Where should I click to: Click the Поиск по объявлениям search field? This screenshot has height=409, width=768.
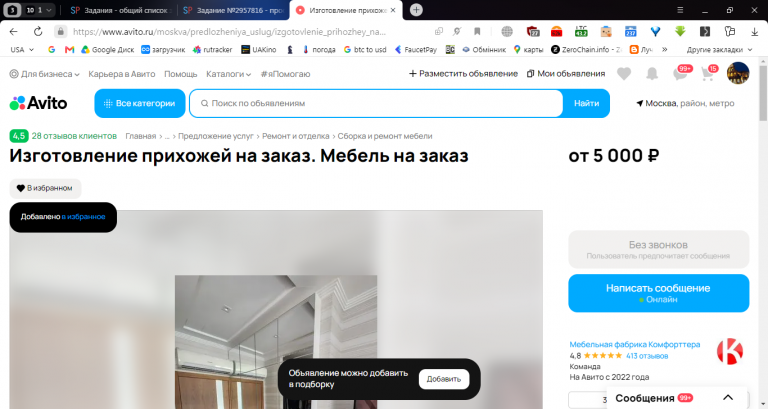point(376,103)
